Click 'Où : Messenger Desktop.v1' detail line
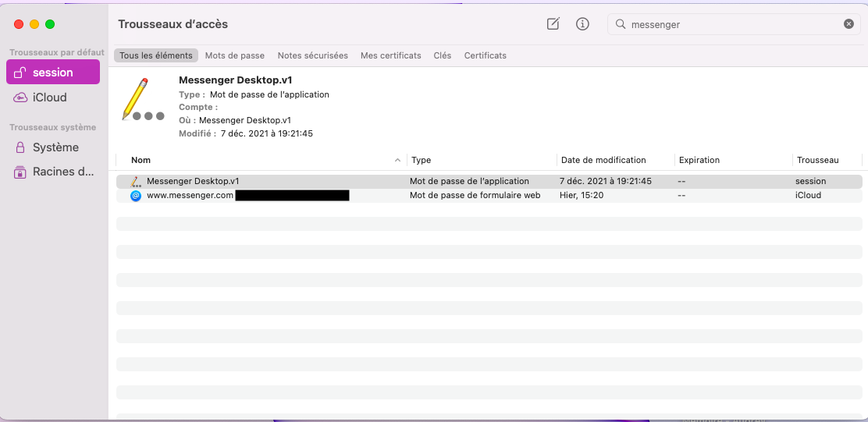The height and width of the screenshot is (422, 868). point(235,121)
